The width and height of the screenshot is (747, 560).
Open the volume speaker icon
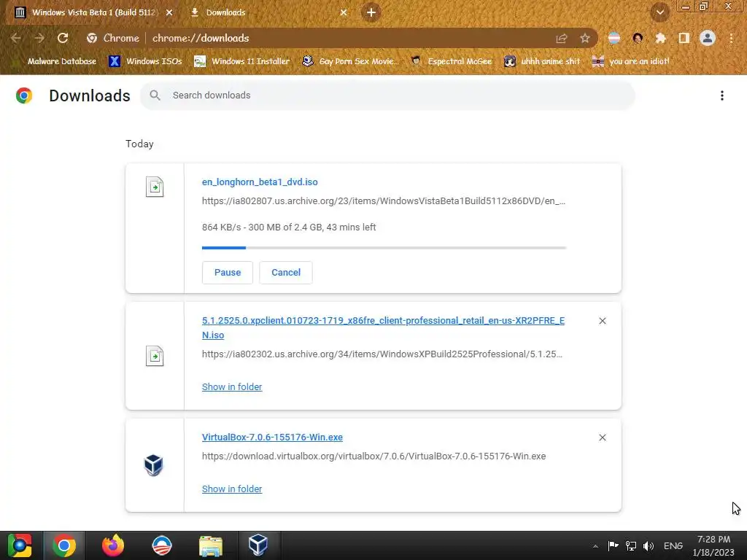pyautogui.click(x=649, y=545)
